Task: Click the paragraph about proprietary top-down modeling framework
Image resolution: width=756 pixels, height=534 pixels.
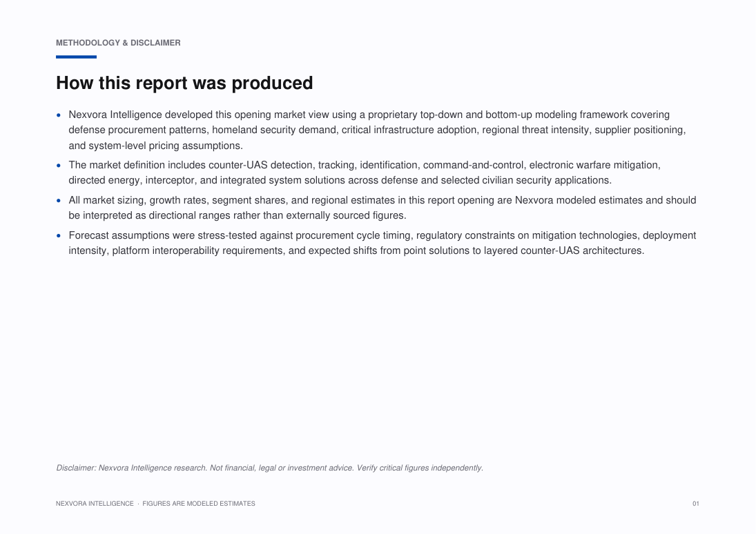Action: coord(377,130)
